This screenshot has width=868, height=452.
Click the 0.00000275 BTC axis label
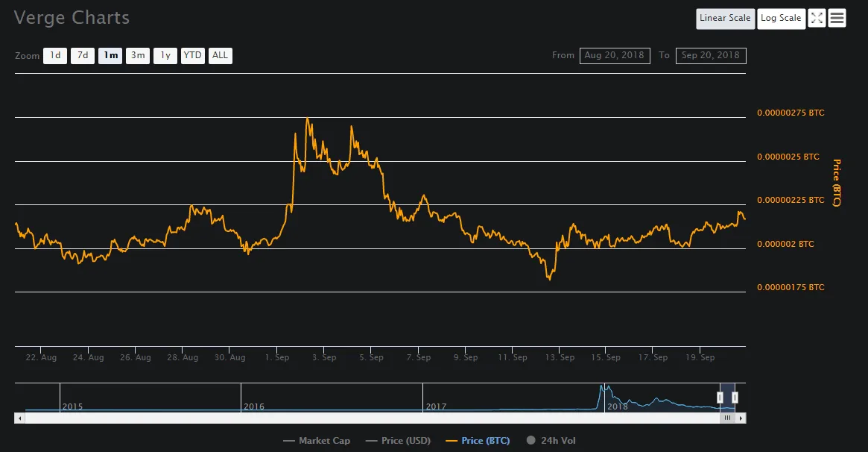(791, 113)
